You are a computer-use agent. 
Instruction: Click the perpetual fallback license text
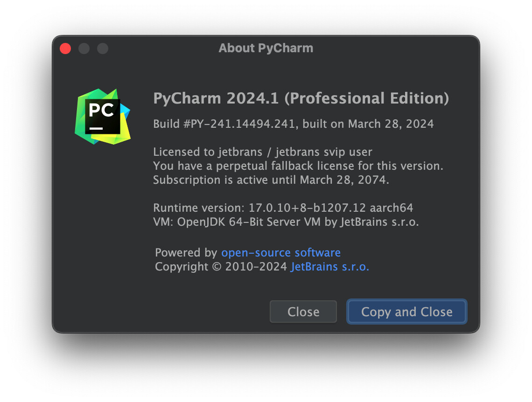pyautogui.click(x=298, y=166)
